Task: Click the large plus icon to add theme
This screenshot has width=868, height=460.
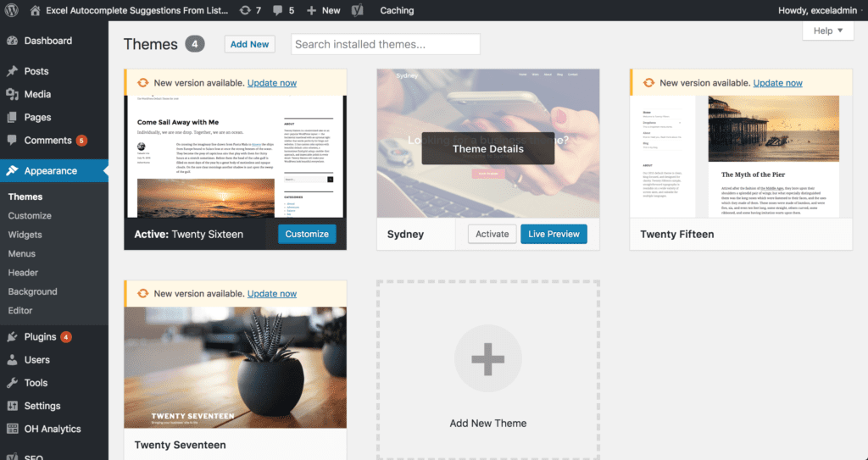Action: pos(487,358)
